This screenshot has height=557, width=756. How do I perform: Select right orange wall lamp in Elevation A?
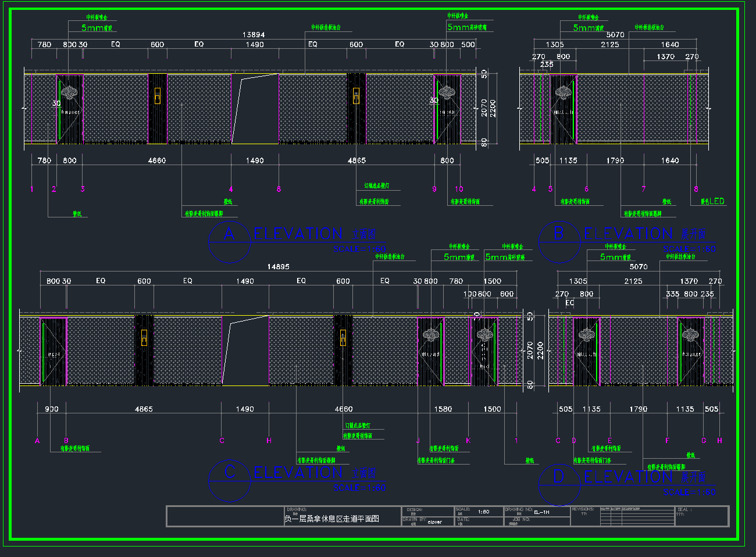[356, 96]
